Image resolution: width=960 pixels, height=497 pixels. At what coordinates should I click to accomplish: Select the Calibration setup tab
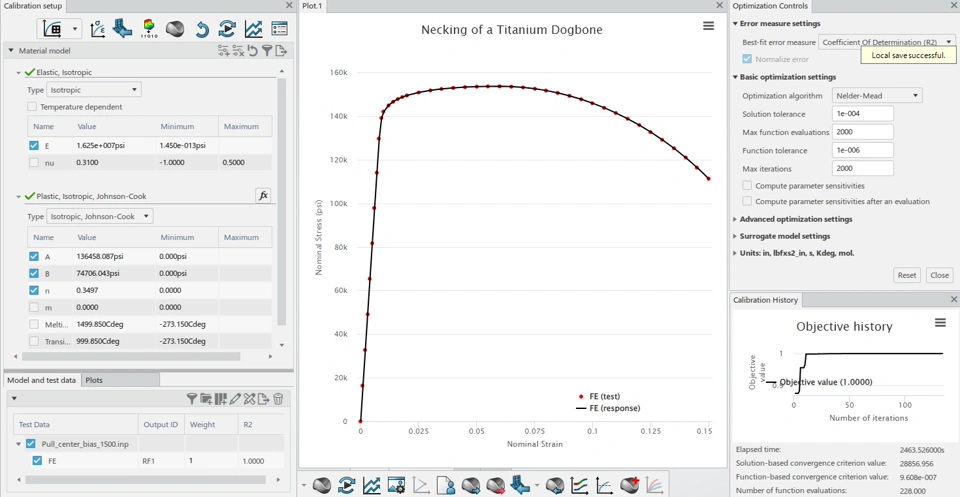point(32,6)
